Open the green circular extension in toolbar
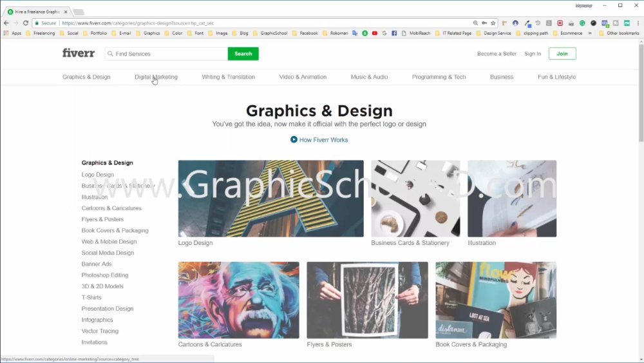The width and height of the screenshot is (644, 363). [x=582, y=23]
